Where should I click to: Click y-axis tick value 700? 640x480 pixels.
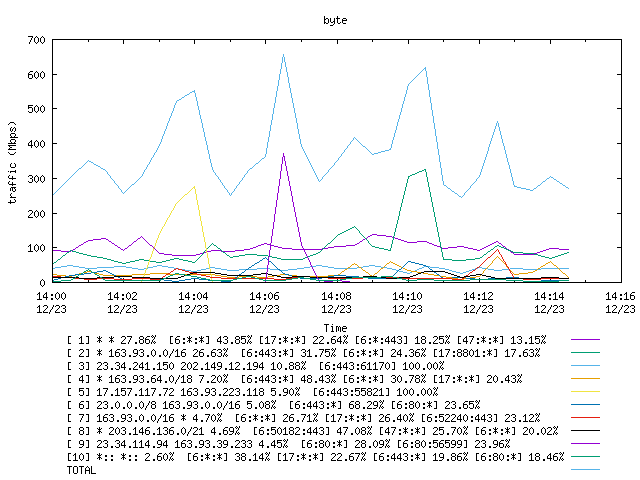pos(36,40)
